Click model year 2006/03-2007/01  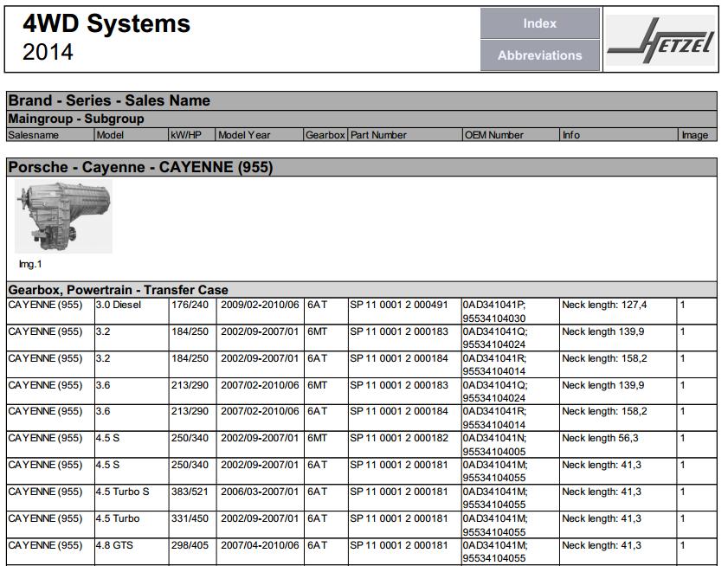coord(260,492)
